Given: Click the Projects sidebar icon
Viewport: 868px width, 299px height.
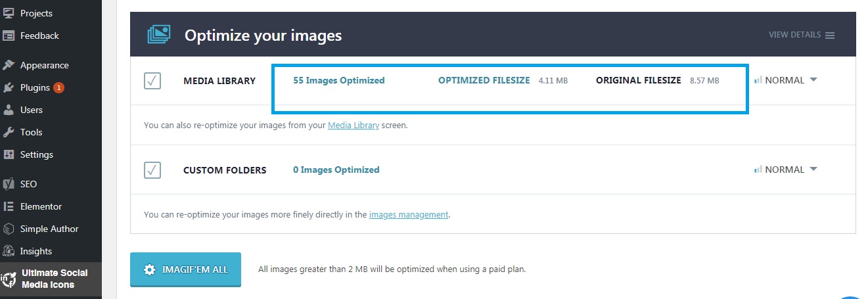Looking at the screenshot, I should pos(9,13).
